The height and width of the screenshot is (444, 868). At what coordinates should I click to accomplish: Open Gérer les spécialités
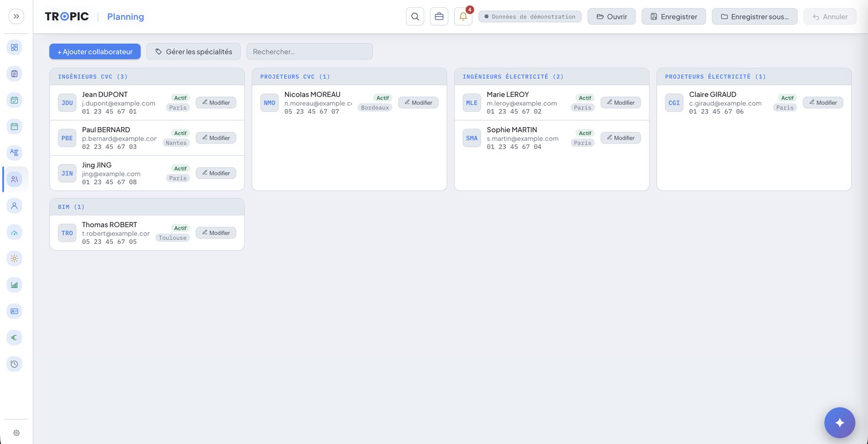194,52
